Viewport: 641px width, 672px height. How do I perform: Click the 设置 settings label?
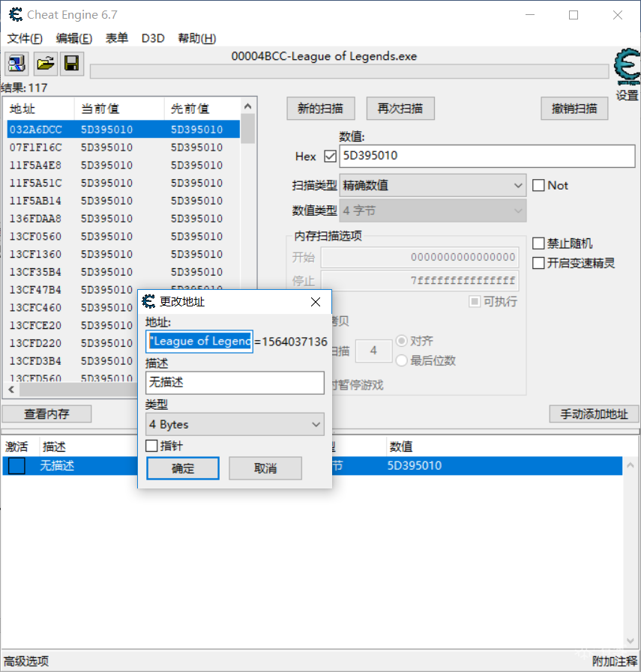tap(628, 95)
